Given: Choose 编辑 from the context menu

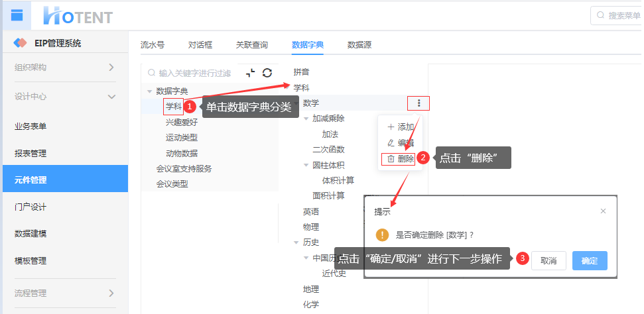Looking at the screenshot, I should [x=400, y=143].
